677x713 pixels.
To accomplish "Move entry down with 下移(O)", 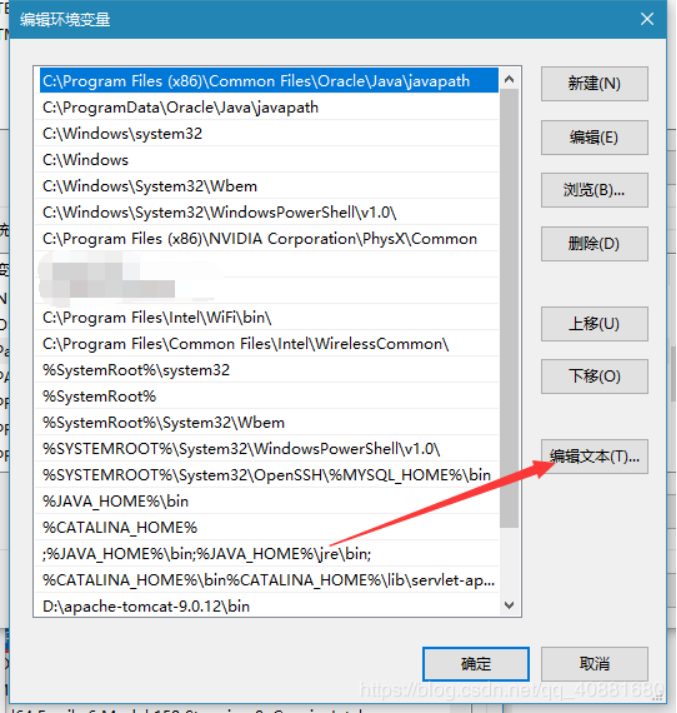I will [594, 376].
